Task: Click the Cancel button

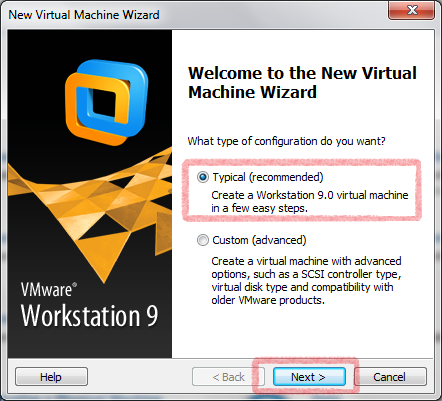Action: [389, 377]
